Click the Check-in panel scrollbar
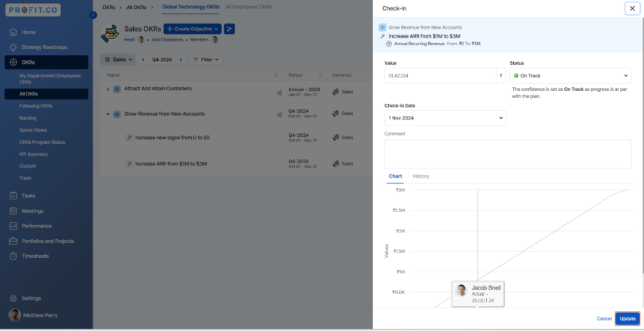 642,146
